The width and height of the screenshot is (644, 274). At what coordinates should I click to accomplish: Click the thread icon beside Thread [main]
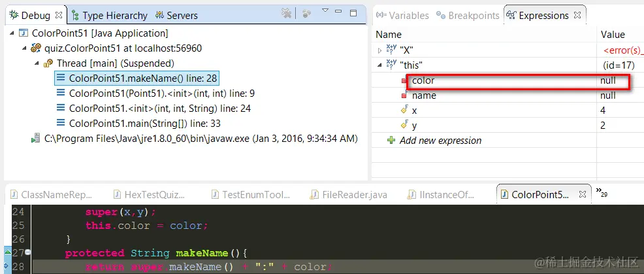48,63
